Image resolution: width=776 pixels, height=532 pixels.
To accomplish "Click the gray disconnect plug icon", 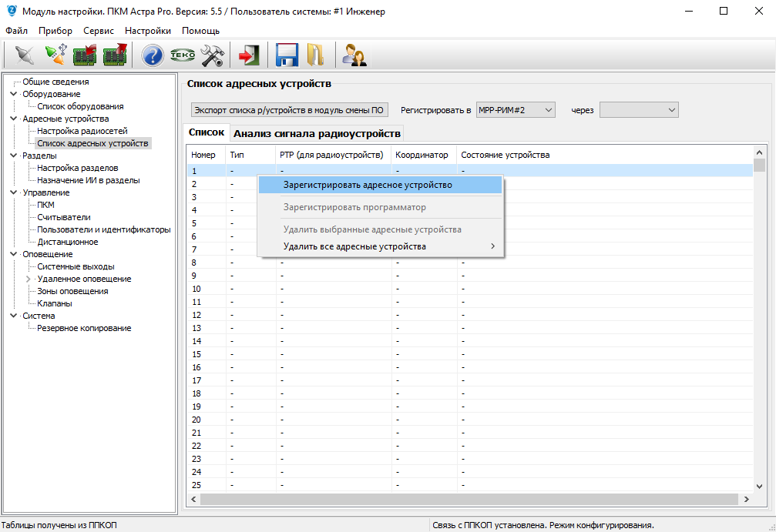I will (x=24, y=55).
